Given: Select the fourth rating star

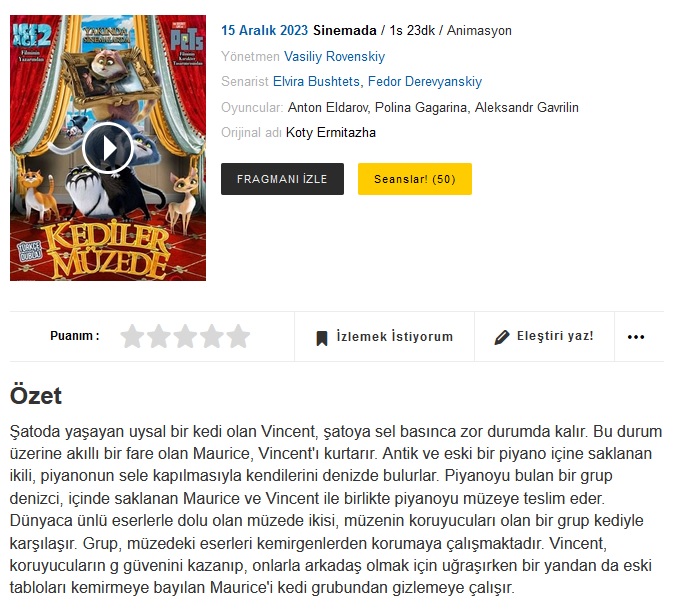Looking at the screenshot, I should click(212, 336).
